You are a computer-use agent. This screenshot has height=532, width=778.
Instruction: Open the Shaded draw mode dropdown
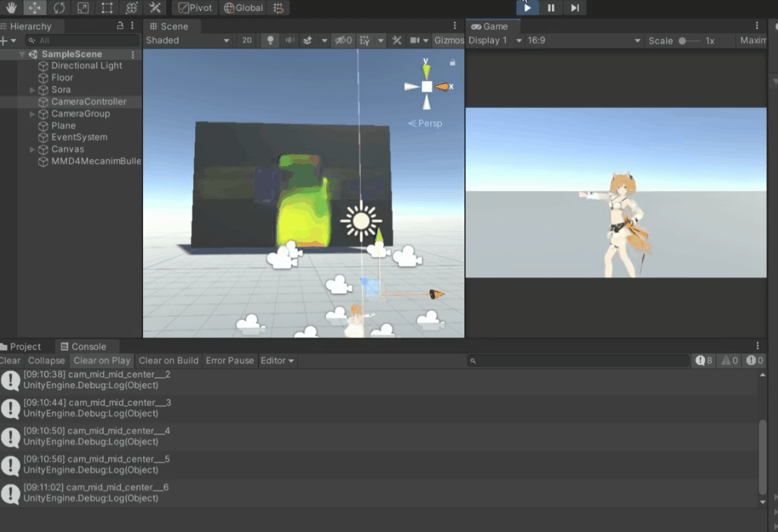point(187,41)
